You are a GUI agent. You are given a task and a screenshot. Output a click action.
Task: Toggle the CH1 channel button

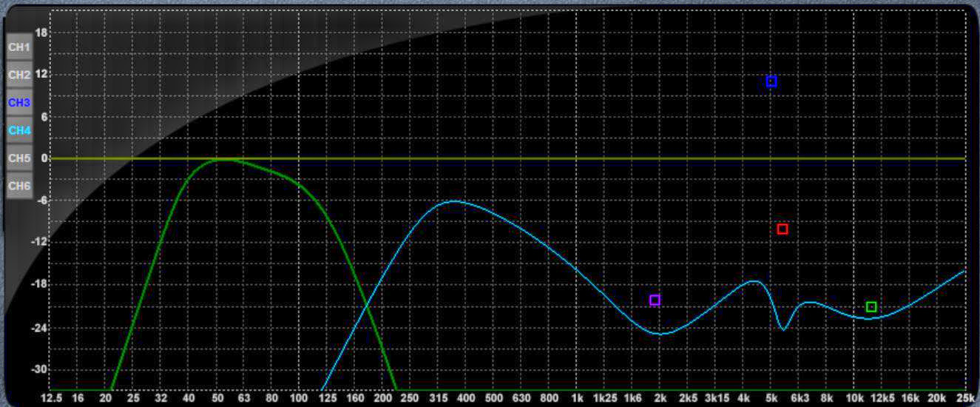point(19,47)
